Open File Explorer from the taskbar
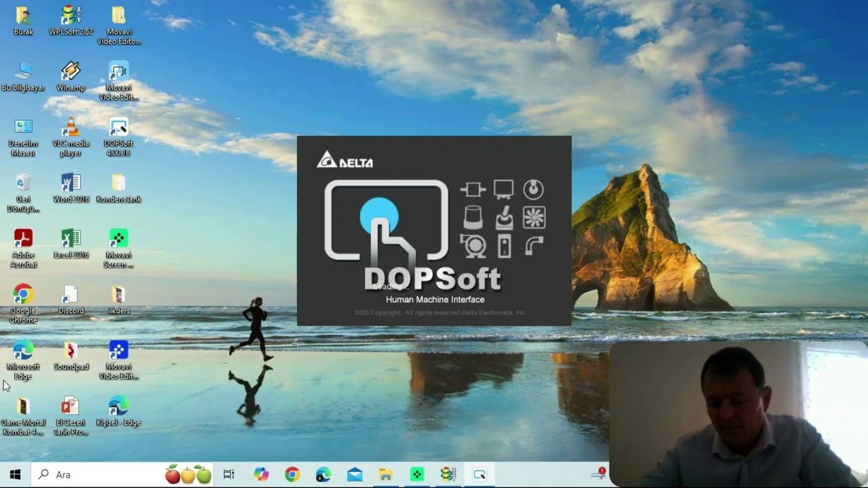This screenshot has width=868, height=488. point(386,474)
